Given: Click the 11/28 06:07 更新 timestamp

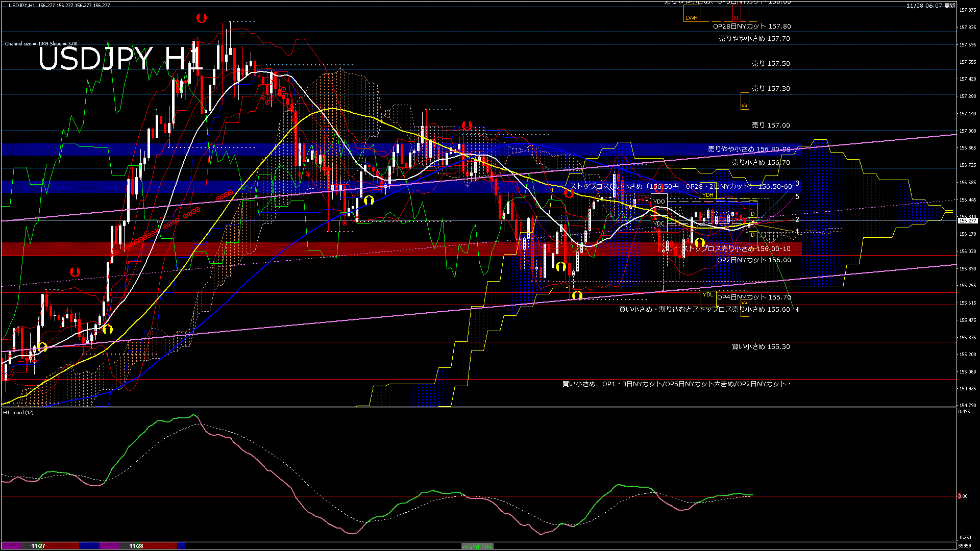Looking at the screenshot, I should [930, 6].
